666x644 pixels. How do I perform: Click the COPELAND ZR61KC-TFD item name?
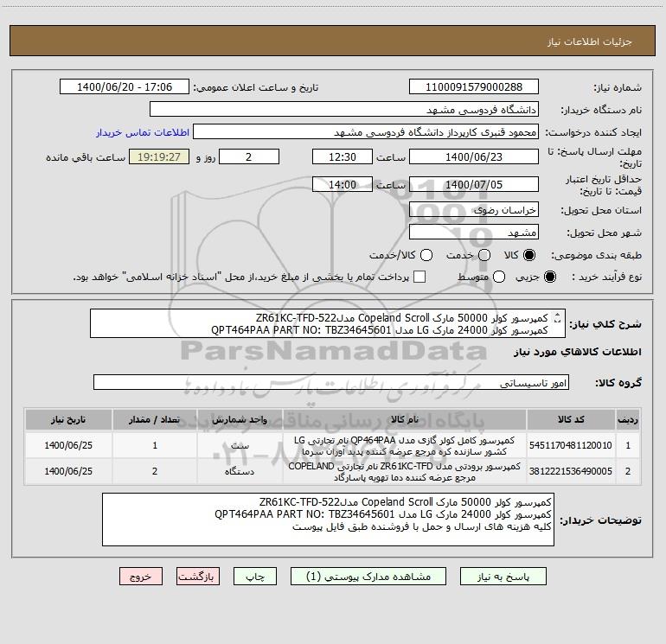405,472
